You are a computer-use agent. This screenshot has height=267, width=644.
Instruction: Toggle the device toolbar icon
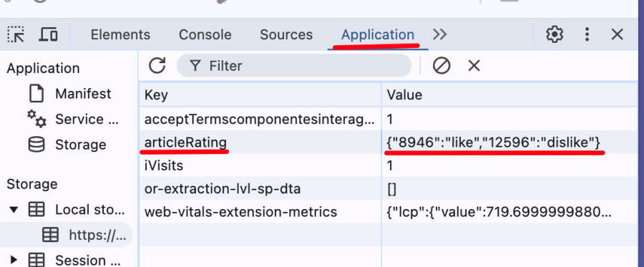(x=48, y=34)
